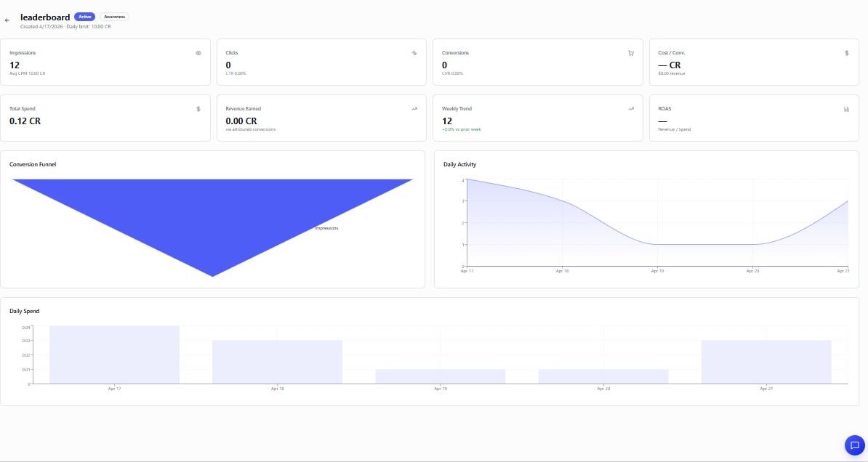Click the Active status badge
Screen dimensions: 868x462
click(84, 16)
